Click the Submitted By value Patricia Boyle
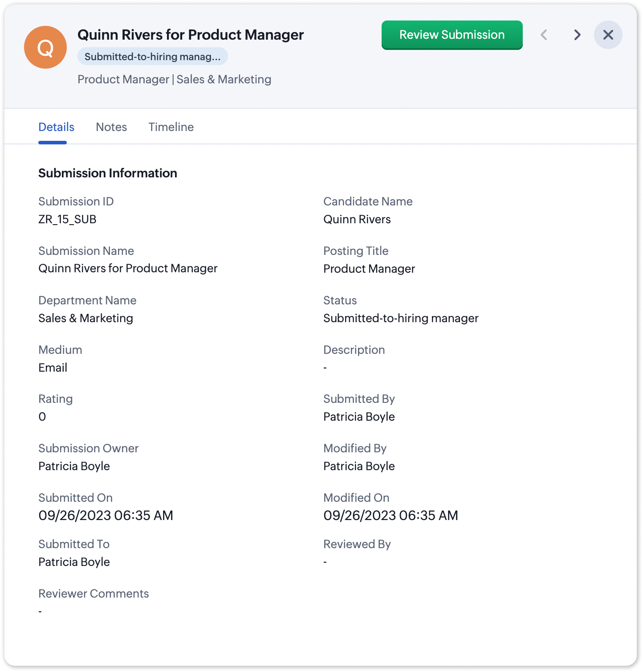 (359, 417)
